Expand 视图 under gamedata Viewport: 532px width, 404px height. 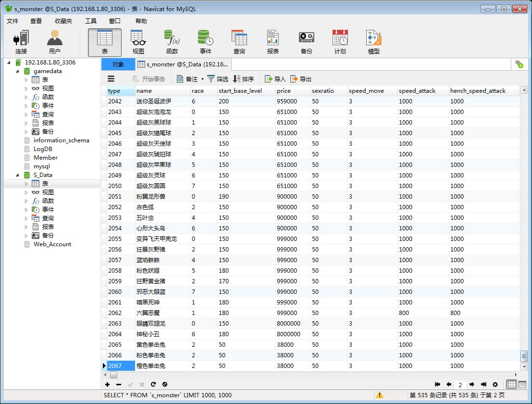pyautogui.click(x=26, y=88)
